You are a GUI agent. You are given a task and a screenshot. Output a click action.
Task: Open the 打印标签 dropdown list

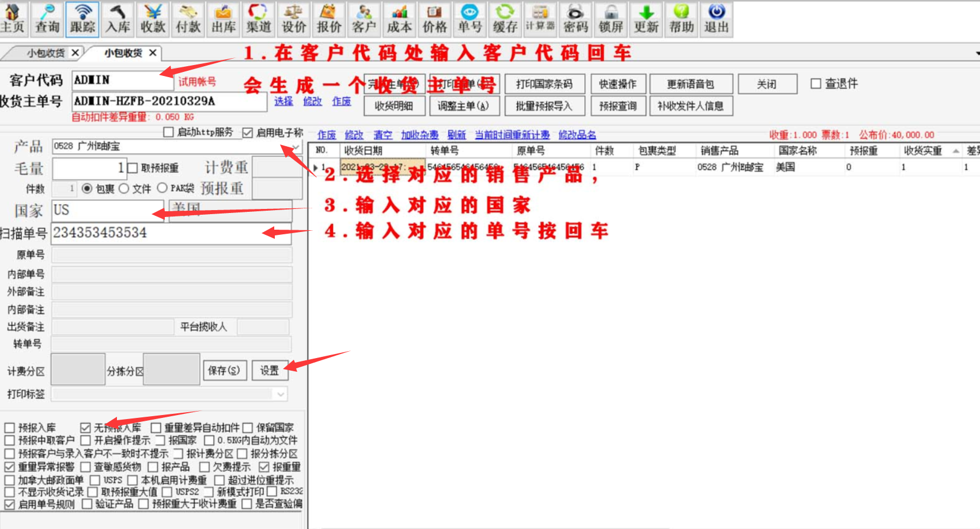pyautogui.click(x=281, y=394)
